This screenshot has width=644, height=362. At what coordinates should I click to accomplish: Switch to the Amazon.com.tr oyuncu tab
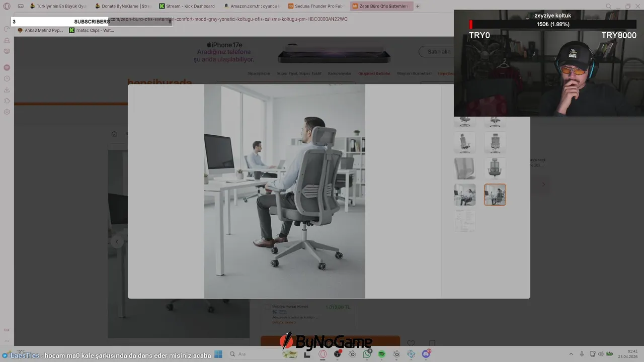click(x=252, y=6)
